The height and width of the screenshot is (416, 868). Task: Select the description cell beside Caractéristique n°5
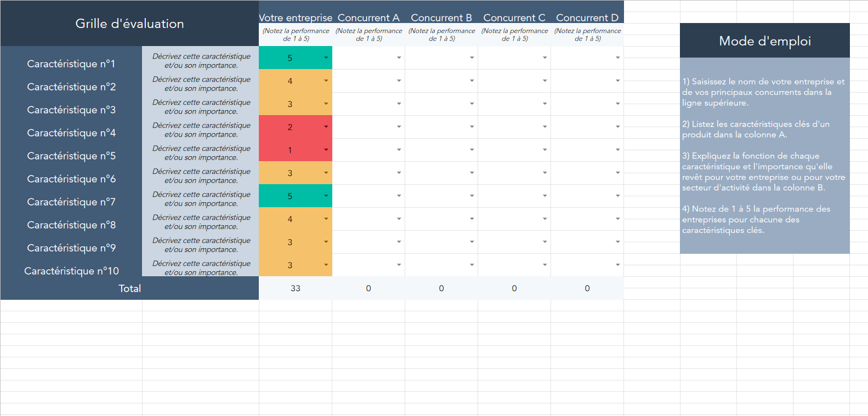[x=201, y=152]
